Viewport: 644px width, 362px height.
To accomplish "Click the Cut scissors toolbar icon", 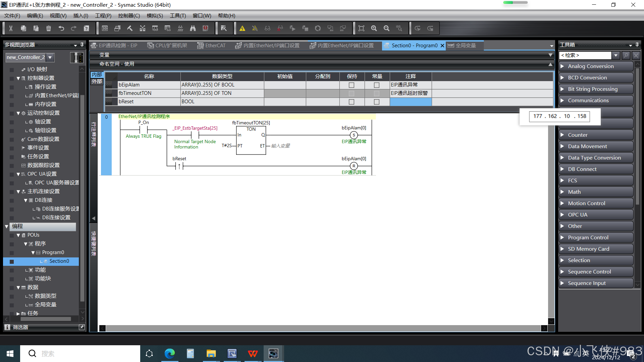I will pos(11,28).
